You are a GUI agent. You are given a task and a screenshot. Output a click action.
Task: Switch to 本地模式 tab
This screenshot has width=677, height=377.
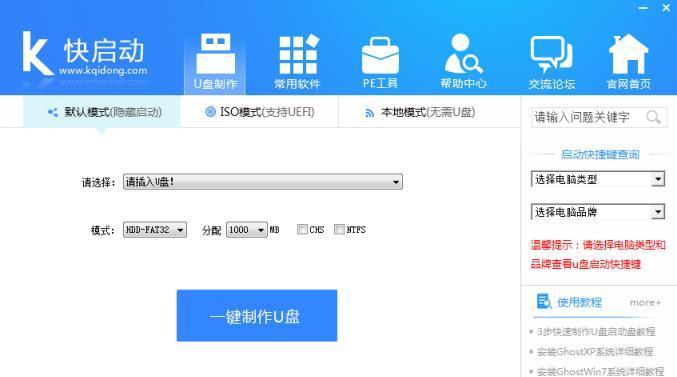click(x=420, y=112)
